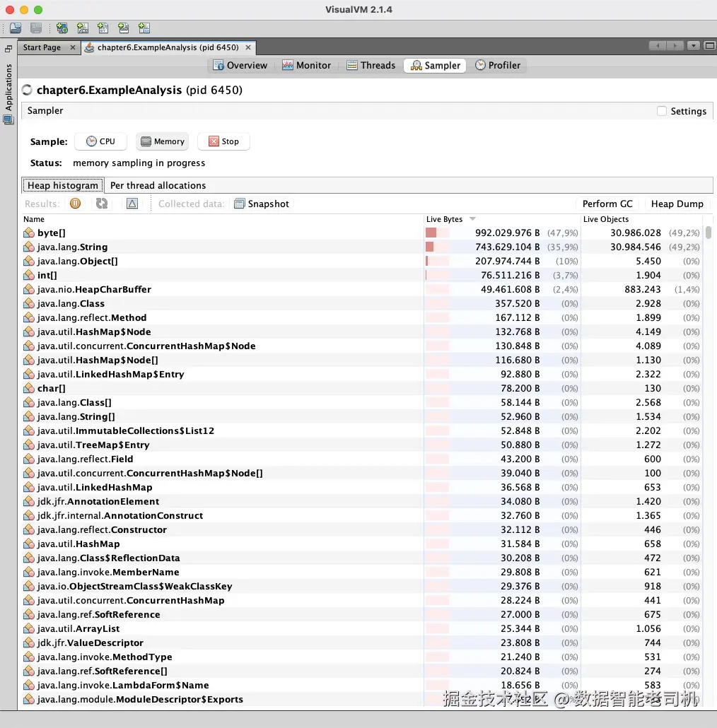Image resolution: width=717 pixels, height=728 pixels.
Task: Click the scroll tabs right arrow
Action: [x=675, y=45]
